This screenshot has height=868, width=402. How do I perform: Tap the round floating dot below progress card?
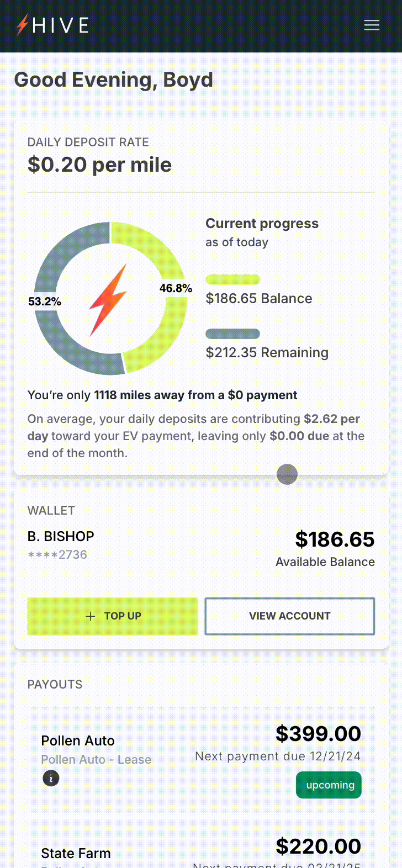coord(287,474)
